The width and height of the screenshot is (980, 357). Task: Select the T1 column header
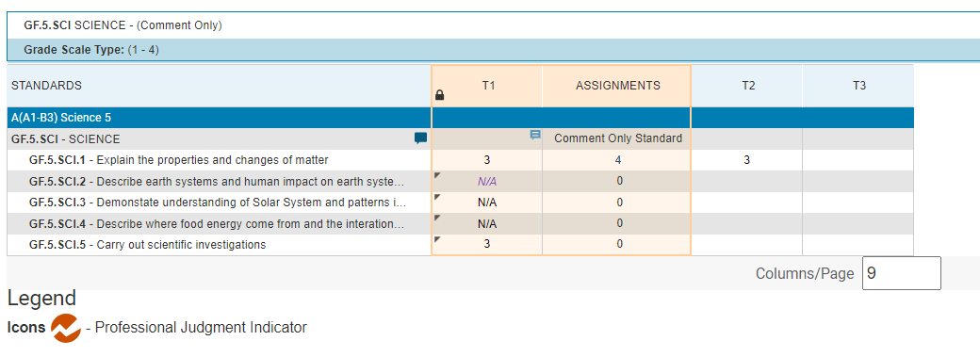pyautogui.click(x=488, y=86)
